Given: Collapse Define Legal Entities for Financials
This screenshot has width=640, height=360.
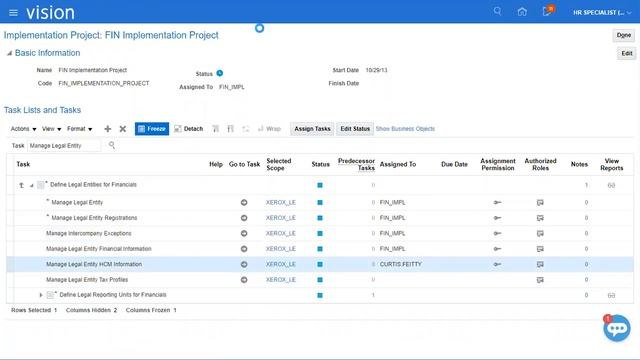Looking at the screenshot, I should (31, 185).
